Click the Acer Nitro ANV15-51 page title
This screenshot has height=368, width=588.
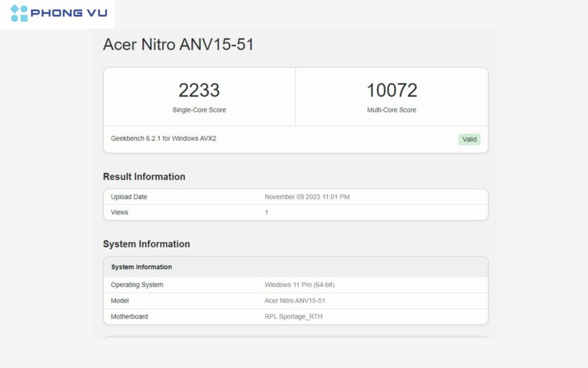coord(179,44)
